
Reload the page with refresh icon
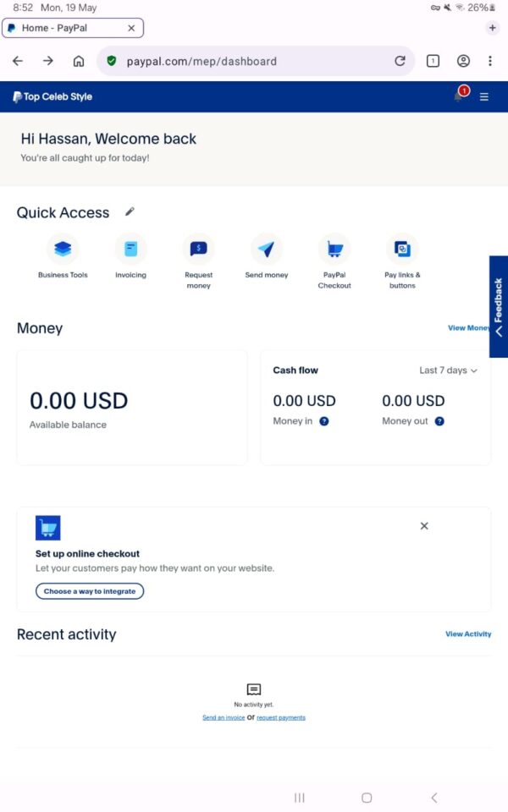(400, 61)
